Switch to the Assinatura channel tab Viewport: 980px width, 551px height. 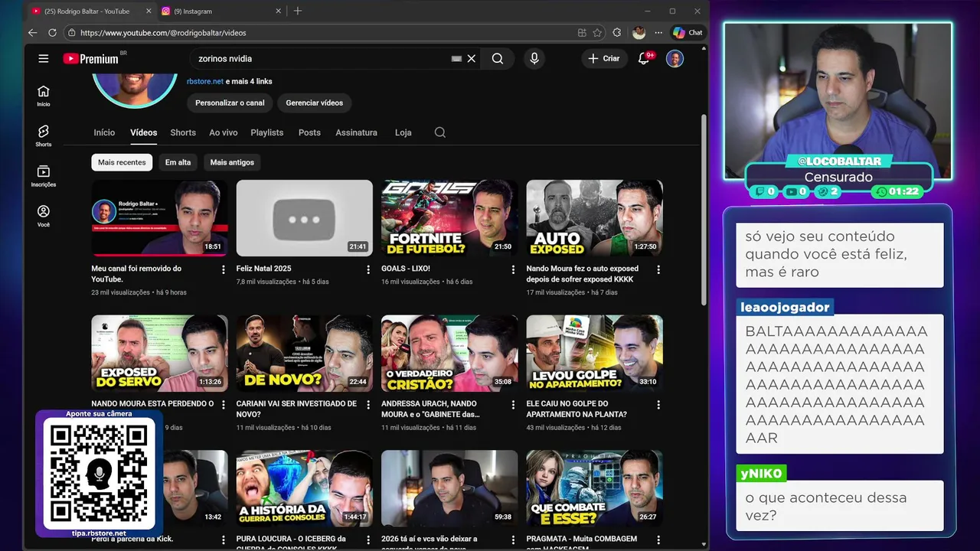coord(356,132)
